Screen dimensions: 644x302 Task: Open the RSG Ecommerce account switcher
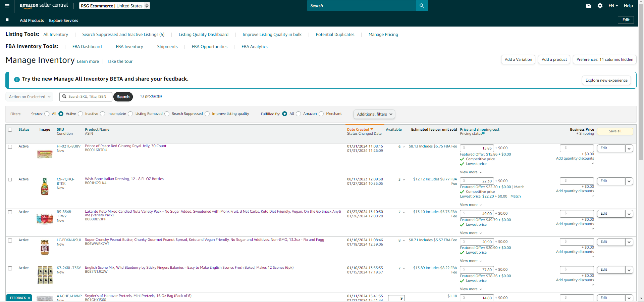[x=114, y=6]
